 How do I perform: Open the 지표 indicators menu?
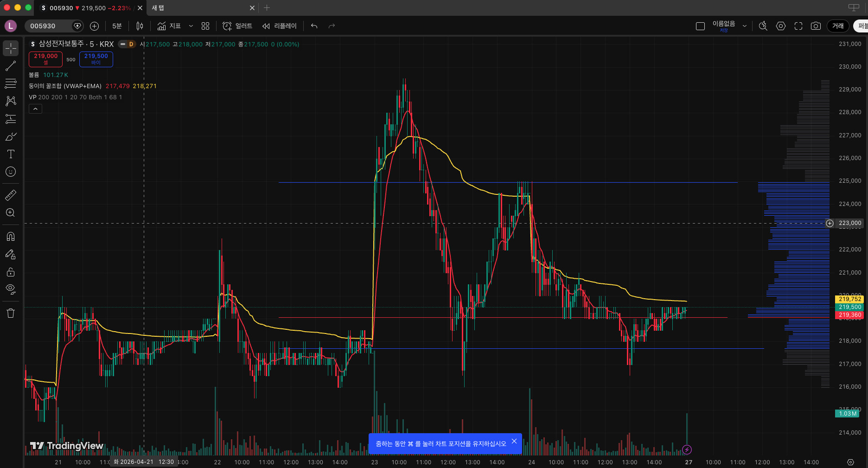[x=169, y=26]
